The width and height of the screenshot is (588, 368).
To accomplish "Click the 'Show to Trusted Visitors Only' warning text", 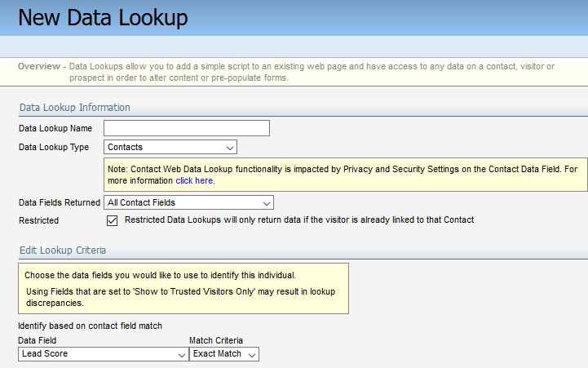I will (180, 297).
